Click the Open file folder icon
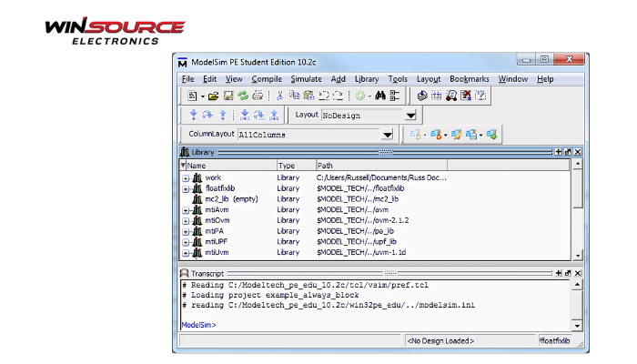 (214, 96)
